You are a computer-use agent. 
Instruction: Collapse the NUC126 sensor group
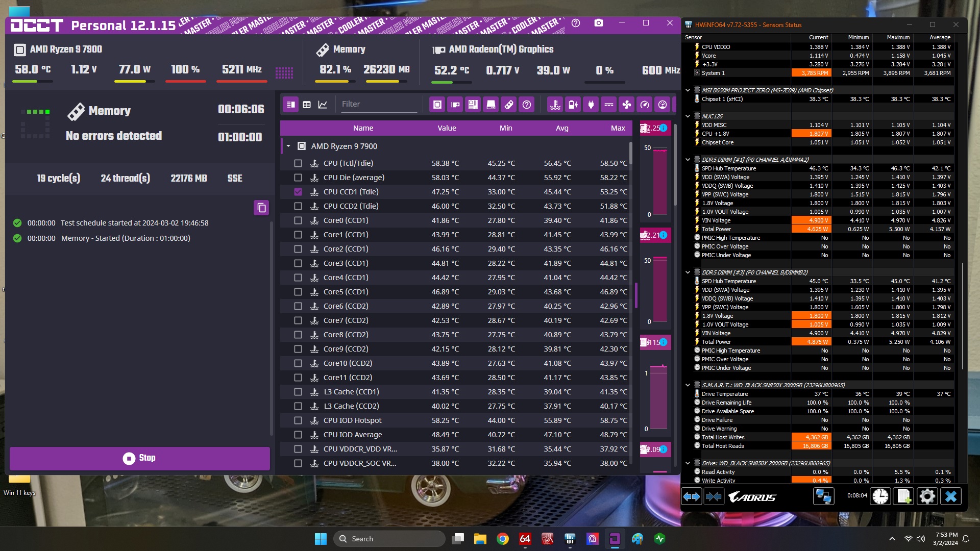[x=688, y=116]
